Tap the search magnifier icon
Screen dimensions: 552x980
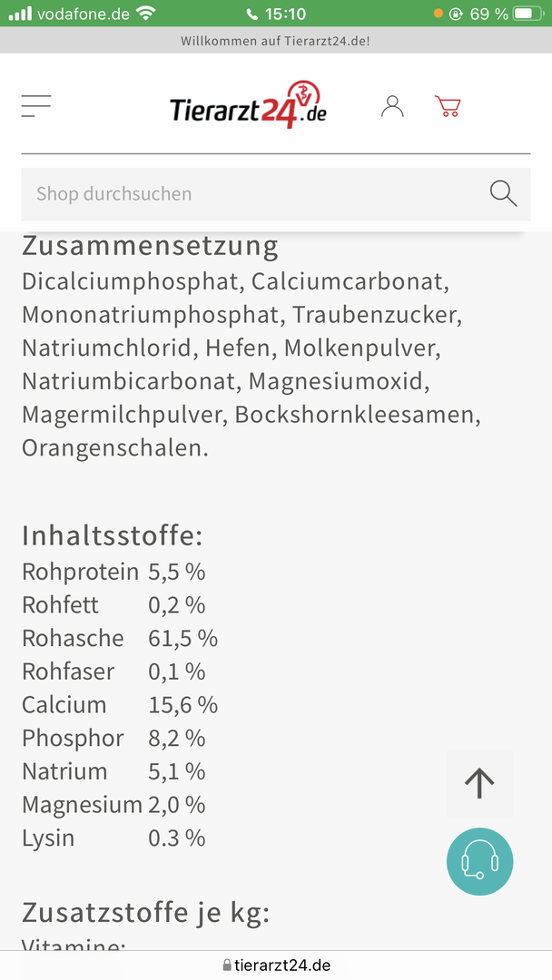503,193
